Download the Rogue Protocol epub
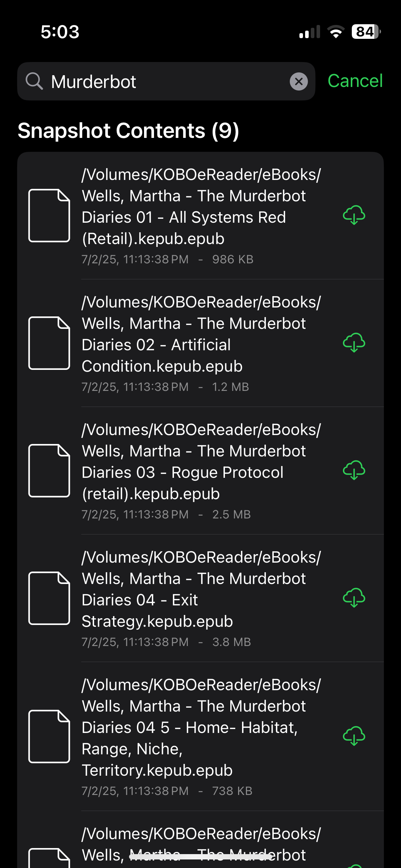This screenshot has width=401, height=868. click(x=354, y=470)
